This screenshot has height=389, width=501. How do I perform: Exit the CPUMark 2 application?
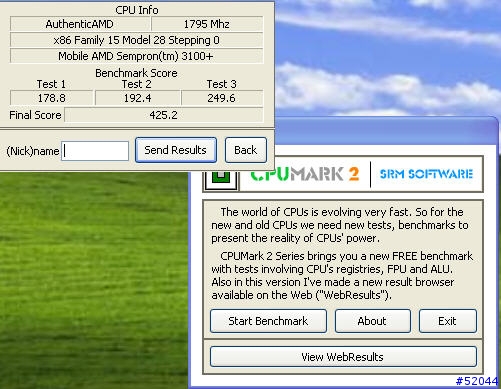click(x=447, y=321)
